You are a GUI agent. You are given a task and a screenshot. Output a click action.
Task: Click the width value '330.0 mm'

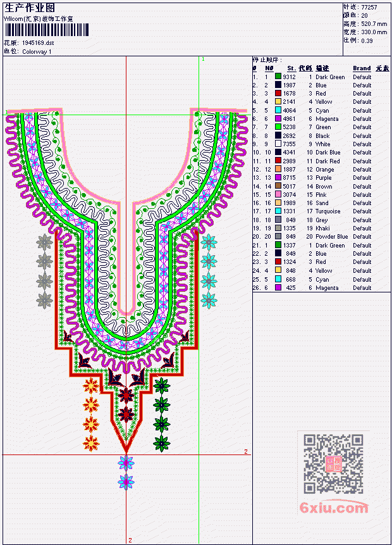(x=374, y=32)
